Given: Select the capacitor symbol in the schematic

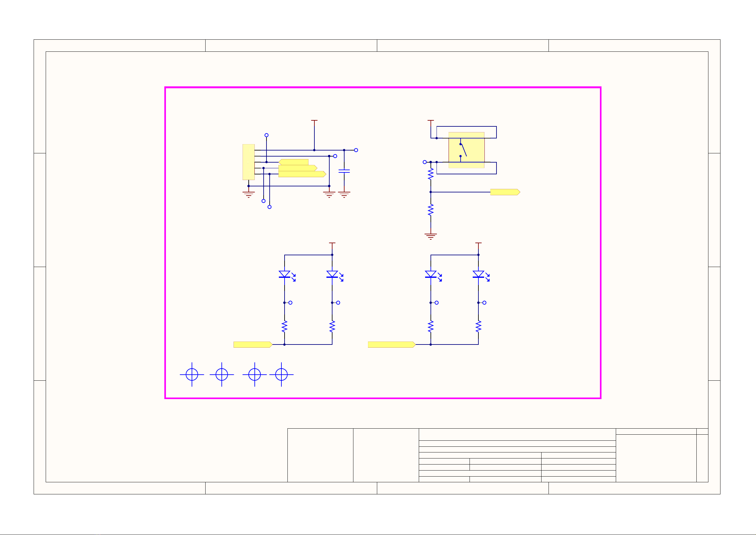Looking at the screenshot, I should click(344, 171).
